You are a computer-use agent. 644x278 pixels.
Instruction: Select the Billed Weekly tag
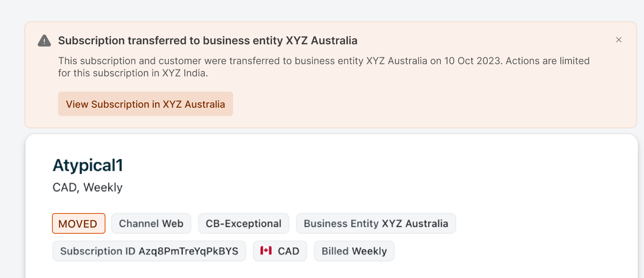point(354,251)
